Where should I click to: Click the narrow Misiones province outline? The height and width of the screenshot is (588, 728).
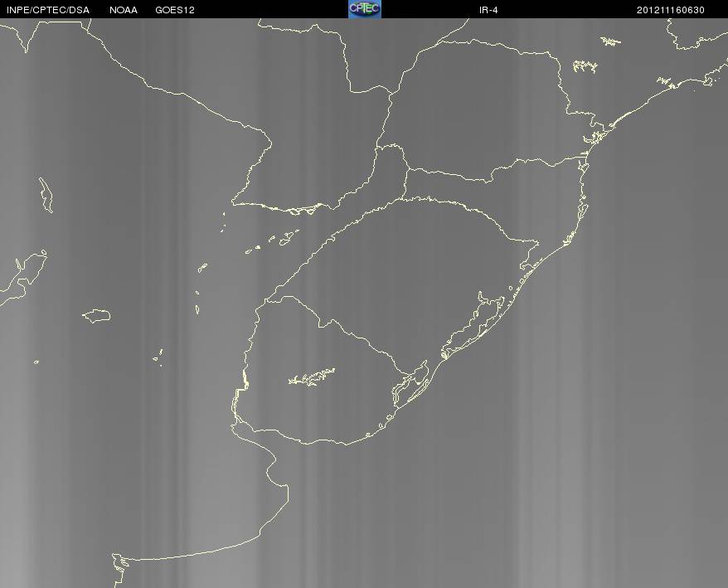(x=388, y=177)
